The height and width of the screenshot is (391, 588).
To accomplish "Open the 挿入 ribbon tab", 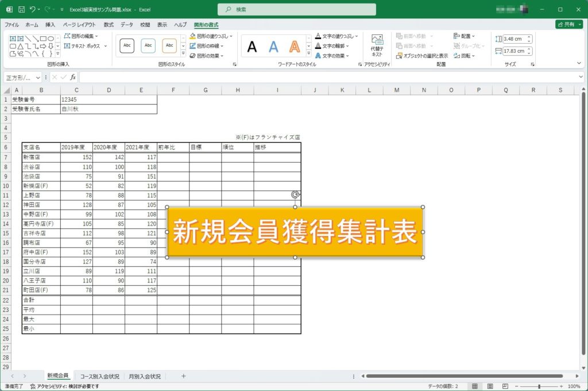I will tap(51, 25).
